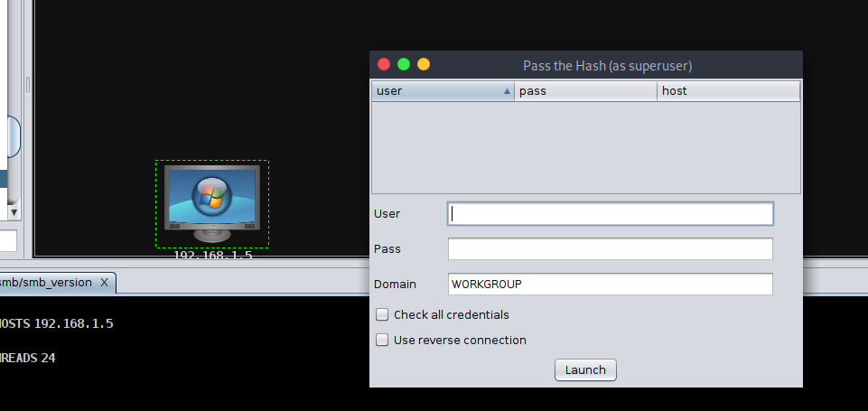Click the down arrow of left panel scrollbar
The image size is (868, 411).
point(14,212)
